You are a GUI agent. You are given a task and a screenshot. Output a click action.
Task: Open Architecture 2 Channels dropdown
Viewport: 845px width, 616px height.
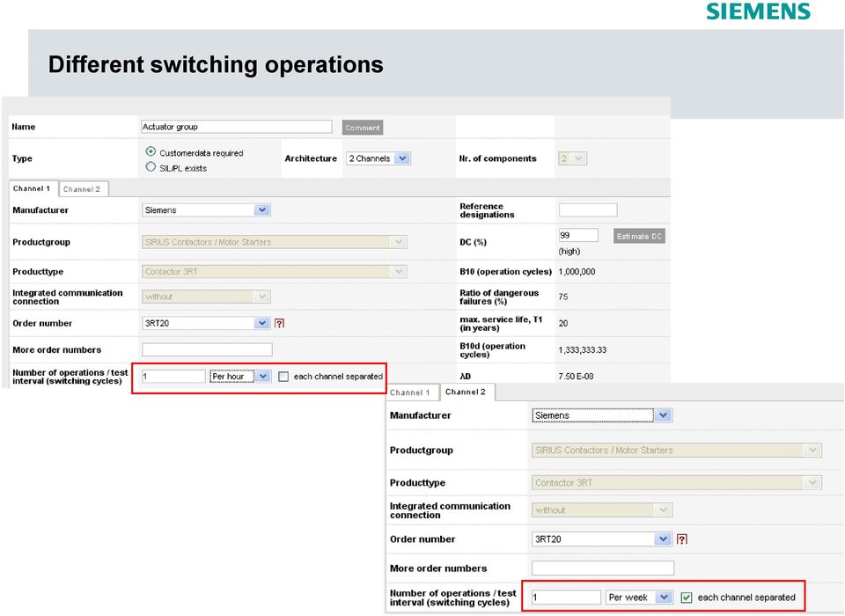tap(378, 158)
